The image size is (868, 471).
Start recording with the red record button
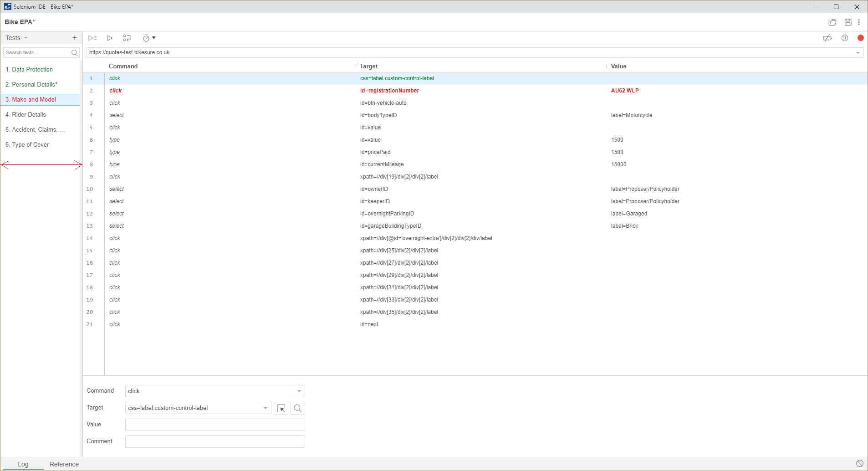pyautogui.click(x=860, y=38)
